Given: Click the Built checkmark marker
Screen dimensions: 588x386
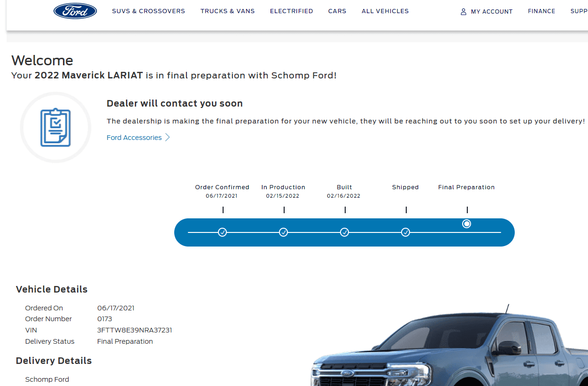Looking at the screenshot, I should tap(345, 232).
